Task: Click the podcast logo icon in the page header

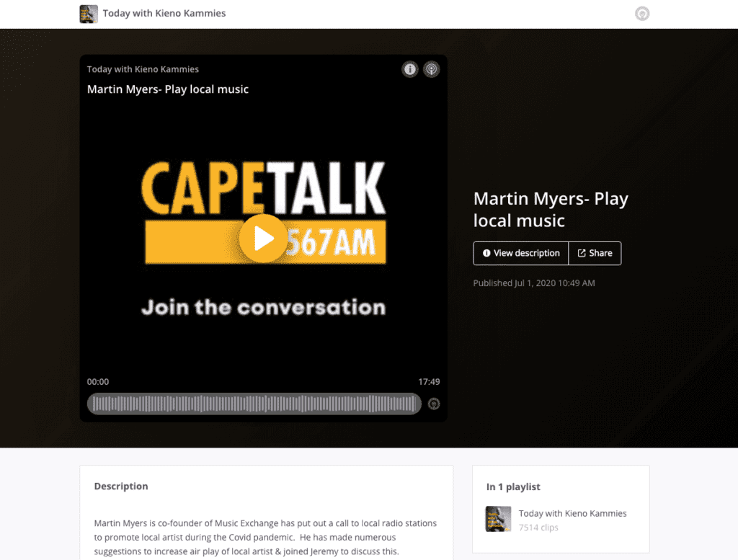Action: [x=642, y=14]
